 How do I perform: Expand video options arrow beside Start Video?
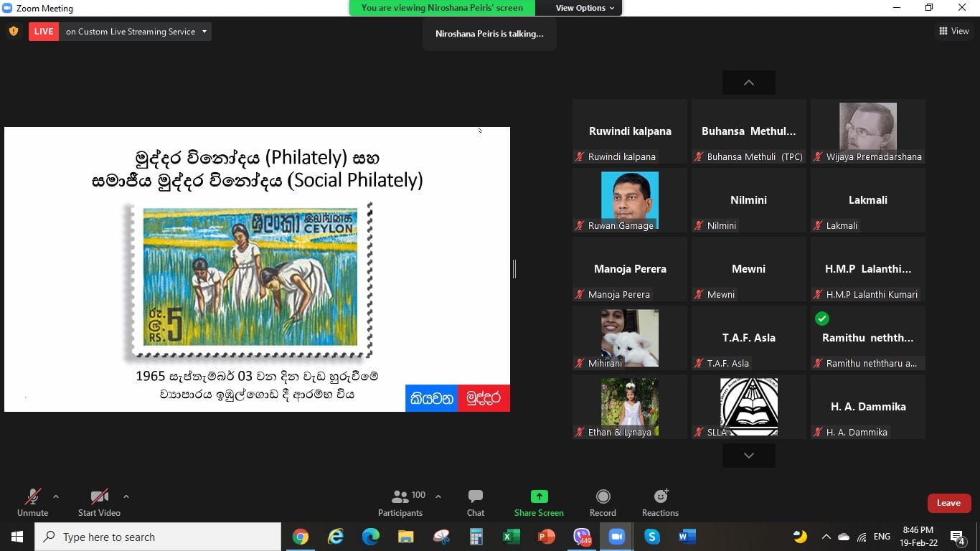coord(126,496)
